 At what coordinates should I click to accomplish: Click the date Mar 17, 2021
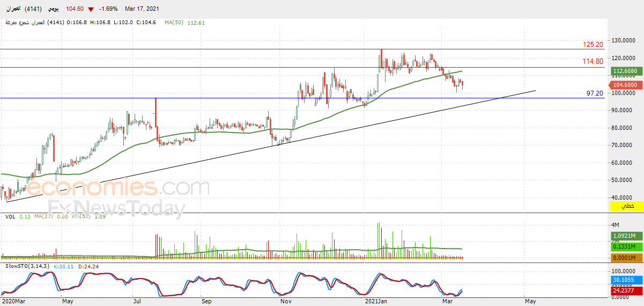[143, 9]
